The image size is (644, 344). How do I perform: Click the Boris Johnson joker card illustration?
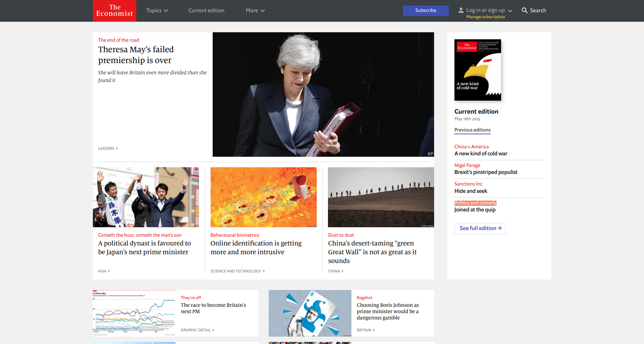[310, 313]
